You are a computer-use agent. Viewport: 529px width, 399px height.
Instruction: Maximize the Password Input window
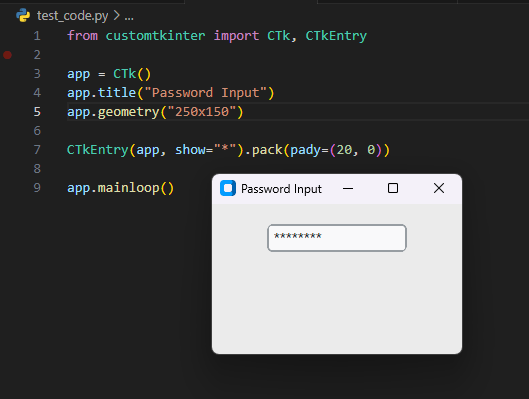[393, 188]
